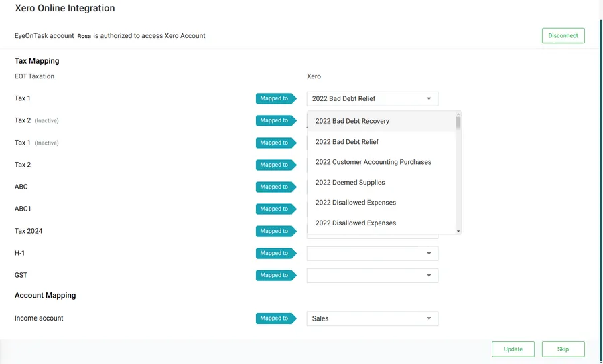
Task: Click Mapped to badge for GST
Action: tap(276, 275)
